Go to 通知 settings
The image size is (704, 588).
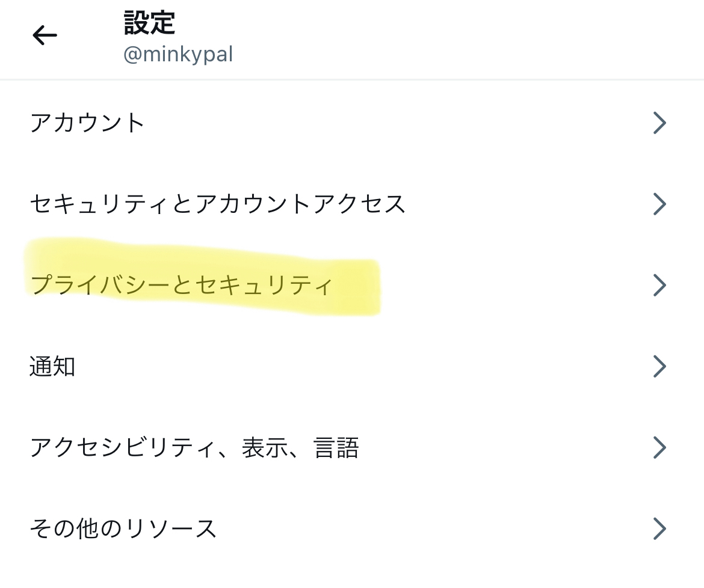[x=52, y=366]
